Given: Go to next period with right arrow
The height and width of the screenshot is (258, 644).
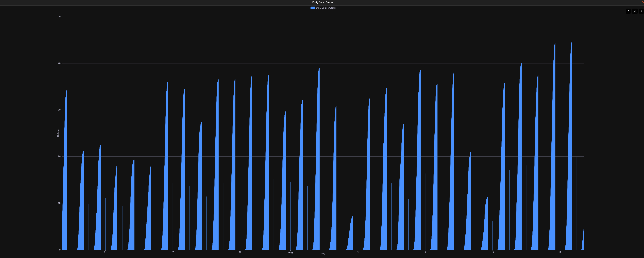Looking at the screenshot, I should click(x=641, y=11).
